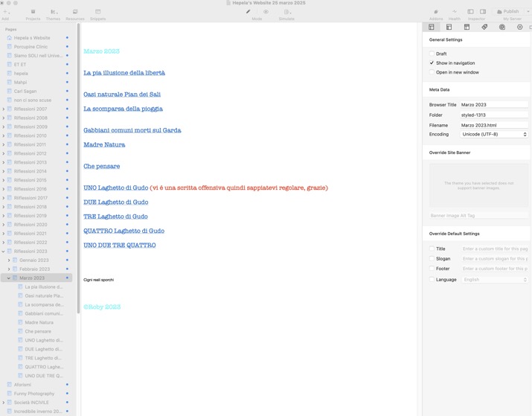This screenshot has width=532, height=416.
Task: Switch to Simulate mode
Action: click(286, 13)
